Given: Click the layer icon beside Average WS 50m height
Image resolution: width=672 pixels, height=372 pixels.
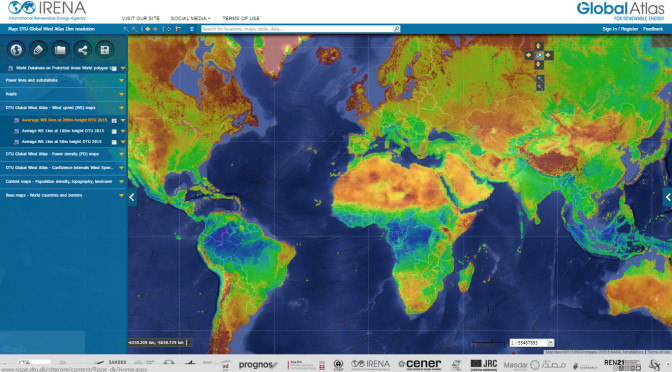Looking at the screenshot, I should click(x=16, y=142).
